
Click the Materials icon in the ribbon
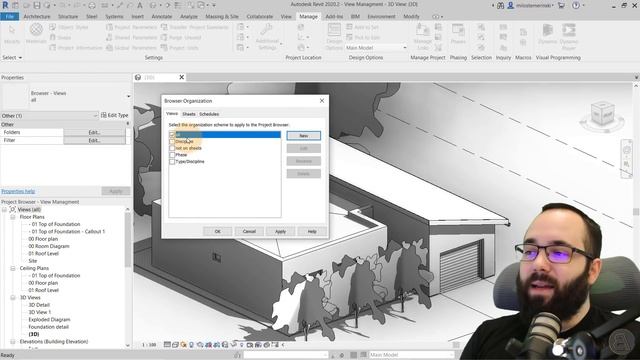coord(36,30)
